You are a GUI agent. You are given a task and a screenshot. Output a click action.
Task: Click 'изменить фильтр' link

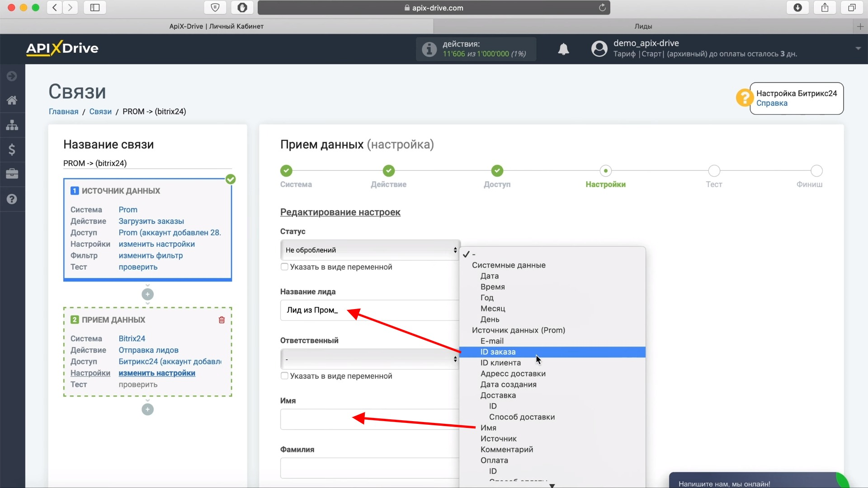[151, 256]
